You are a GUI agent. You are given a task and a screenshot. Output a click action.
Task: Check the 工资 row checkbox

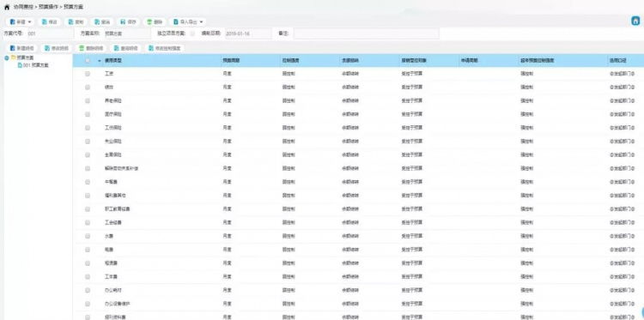pyautogui.click(x=88, y=74)
